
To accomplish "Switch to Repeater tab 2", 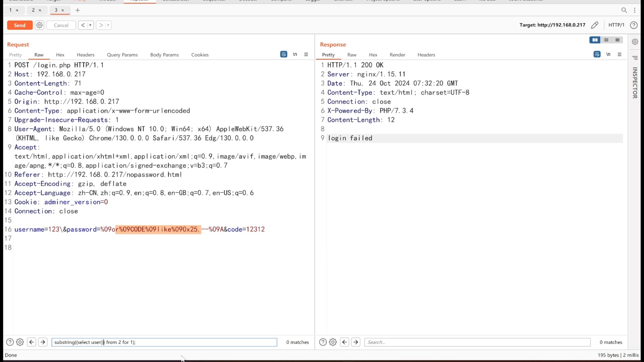I will [33, 10].
